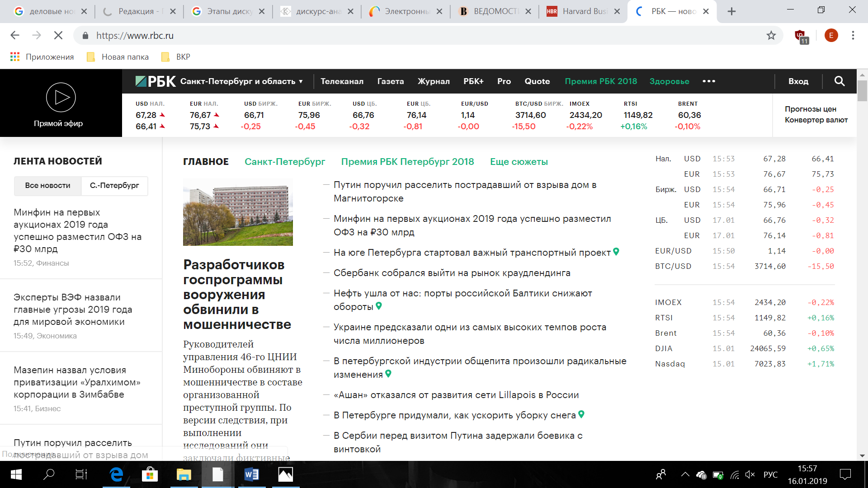
Task: Stop loading the page
Action: click(58, 35)
